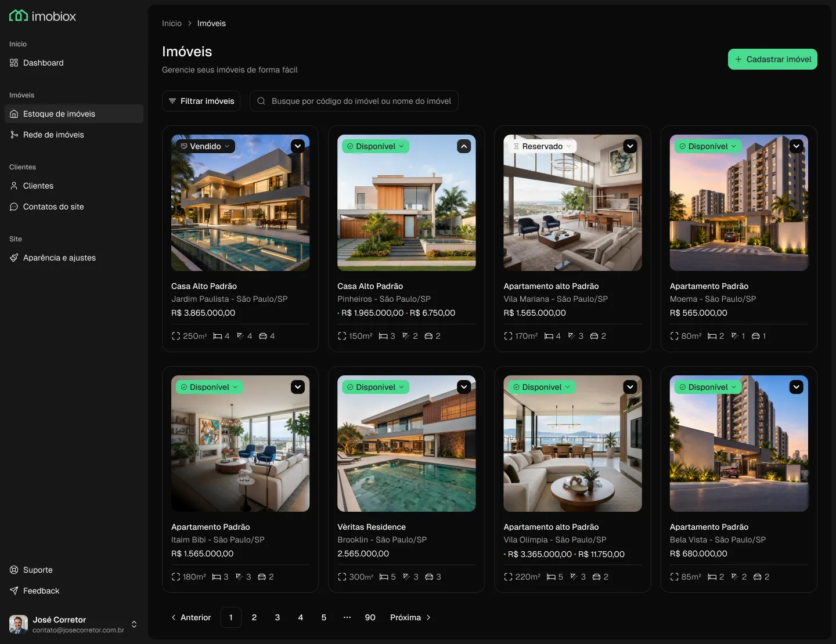Open Aparência e ajustes settings
Image resolution: width=836 pixels, height=644 pixels.
click(74, 258)
